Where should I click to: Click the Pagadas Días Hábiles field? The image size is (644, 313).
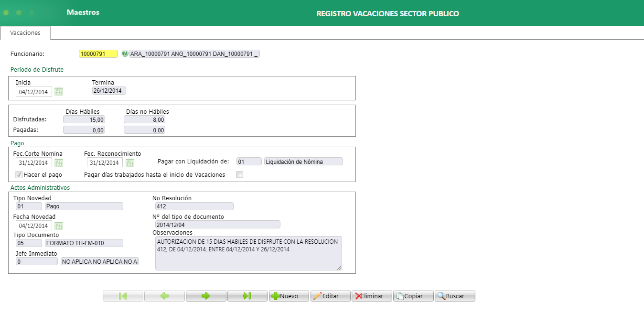(x=84, y=130)
